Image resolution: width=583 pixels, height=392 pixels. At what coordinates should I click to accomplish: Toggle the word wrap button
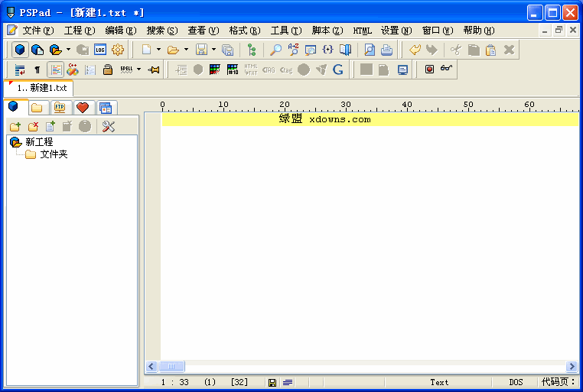[x=20, y=70]
